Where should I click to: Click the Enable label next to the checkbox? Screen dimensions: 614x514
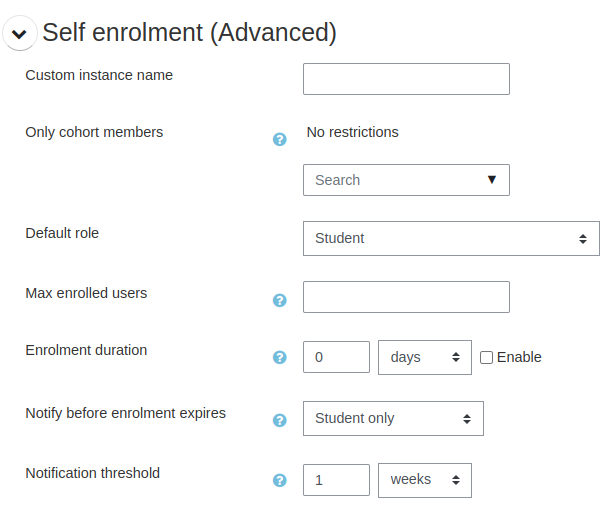click(x=519, y=357)
